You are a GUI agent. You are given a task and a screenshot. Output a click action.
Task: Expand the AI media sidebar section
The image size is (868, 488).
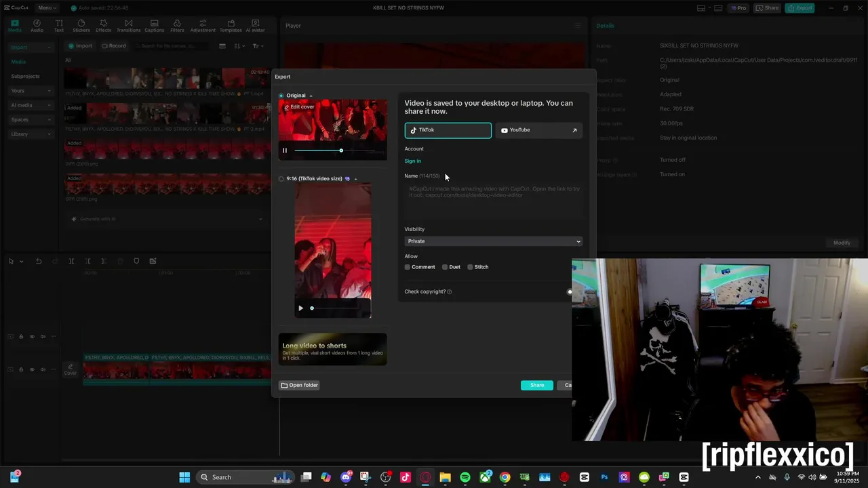click(x=31, y=105)
